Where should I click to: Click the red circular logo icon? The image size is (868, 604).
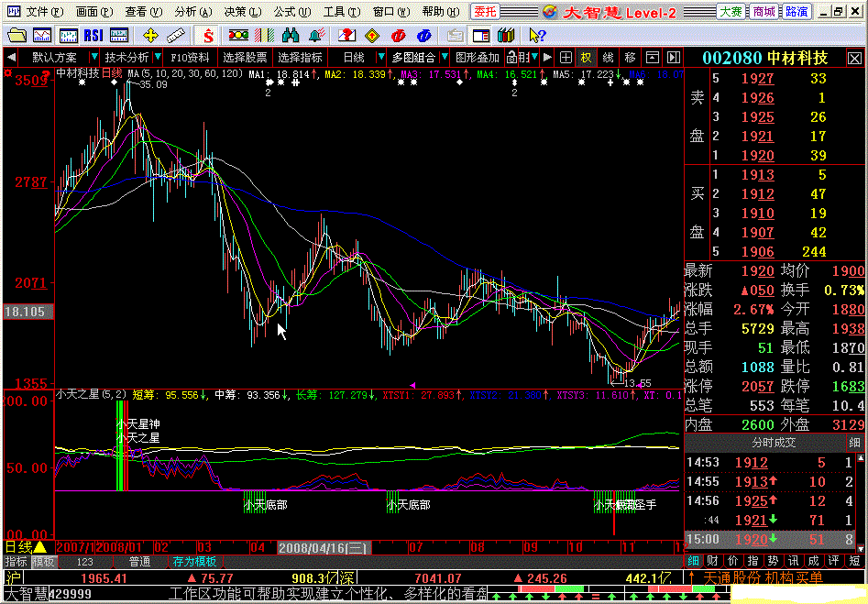tap(398, 36)
